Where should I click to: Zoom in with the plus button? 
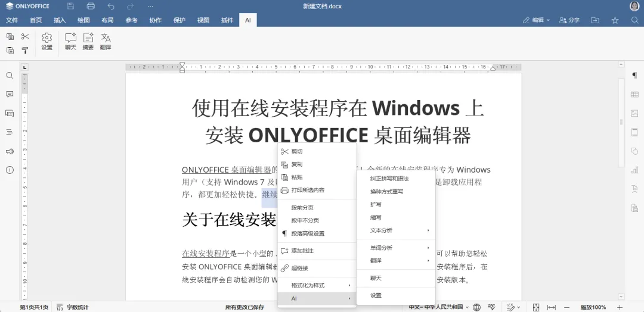620,307
